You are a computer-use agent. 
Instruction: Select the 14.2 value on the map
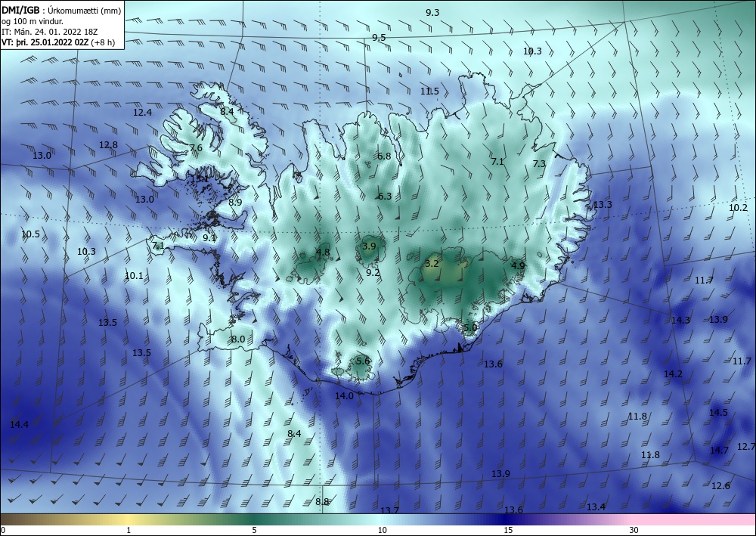[x=673, y=374]
